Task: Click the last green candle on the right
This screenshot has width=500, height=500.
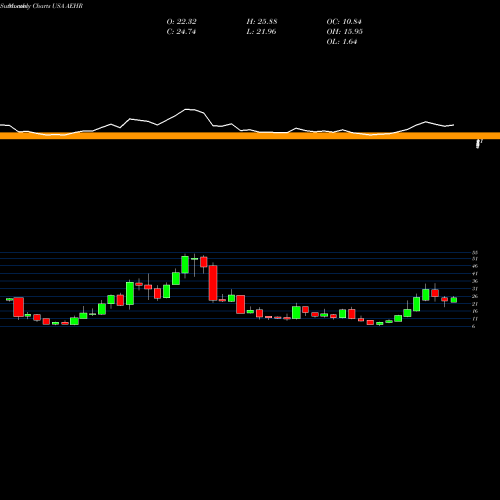Action: point(454,300)
